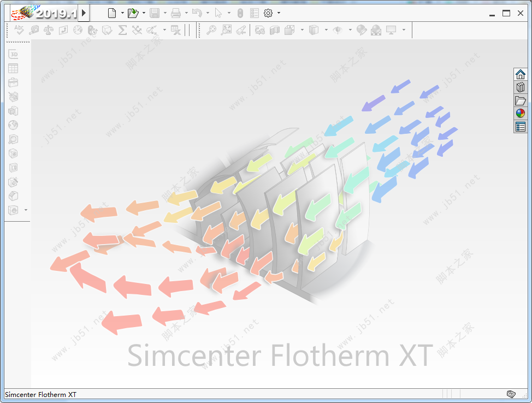Click the Print icon
Image resolution: width=532 pixels, height=403 pixels.
(x=176, y=13)
